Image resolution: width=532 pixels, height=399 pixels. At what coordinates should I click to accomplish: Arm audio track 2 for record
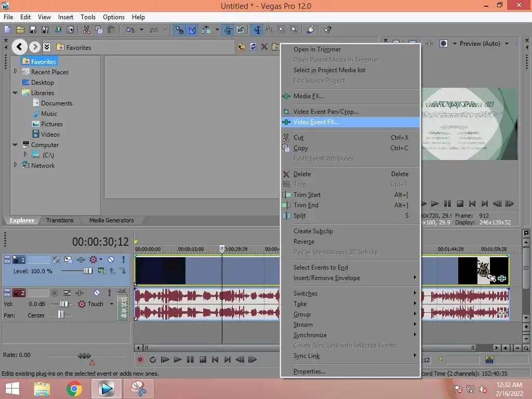[54, 293]
